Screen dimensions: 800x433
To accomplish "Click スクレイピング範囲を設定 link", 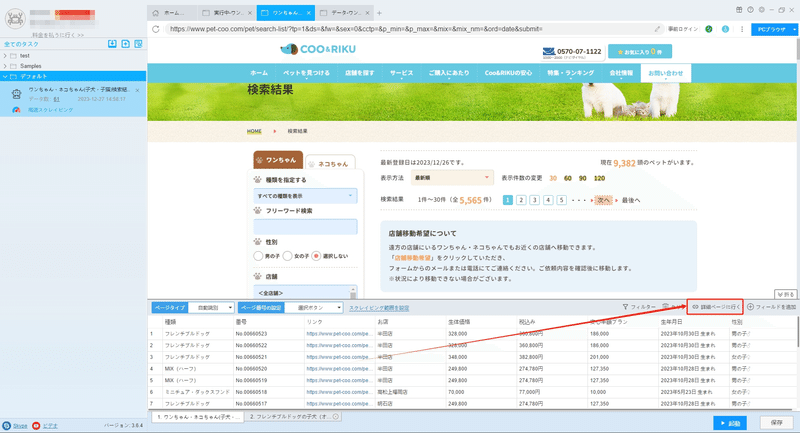I will (x=379, y=308).
